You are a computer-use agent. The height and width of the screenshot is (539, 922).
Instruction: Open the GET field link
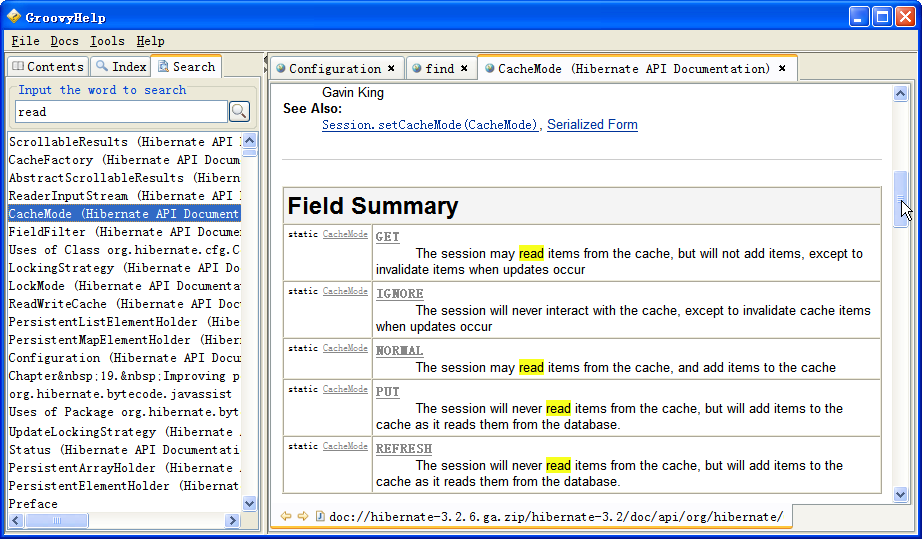tap(387, 237)
